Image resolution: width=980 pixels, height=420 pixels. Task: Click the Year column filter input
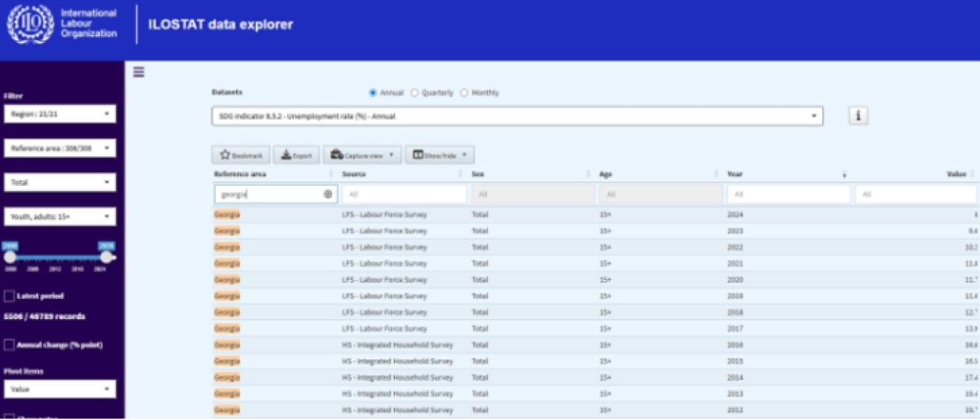click(x=787, y=194)
